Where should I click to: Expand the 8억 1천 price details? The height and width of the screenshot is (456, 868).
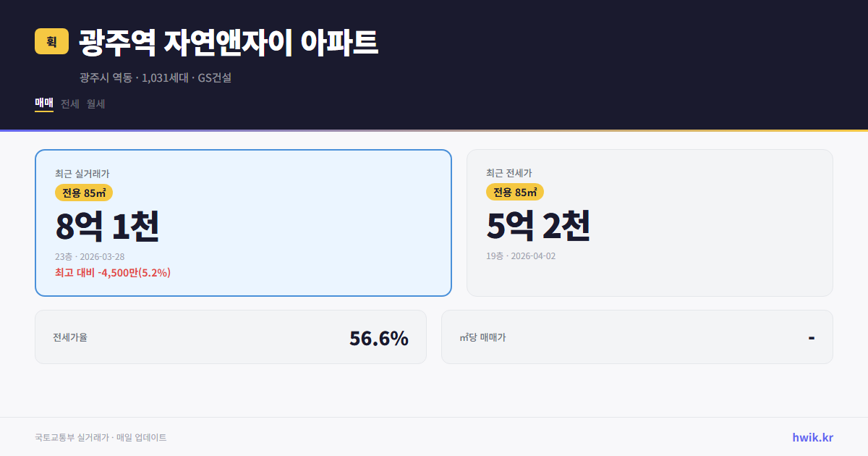(109, 226)
